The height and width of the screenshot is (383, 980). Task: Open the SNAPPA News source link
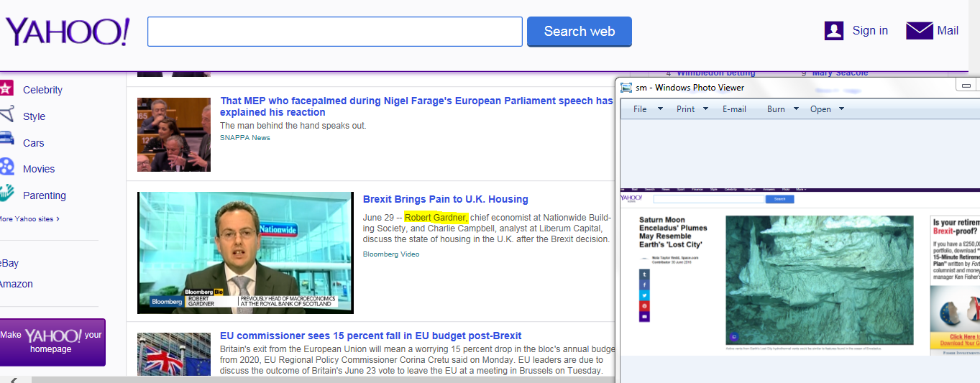click(x=245, y=137)
